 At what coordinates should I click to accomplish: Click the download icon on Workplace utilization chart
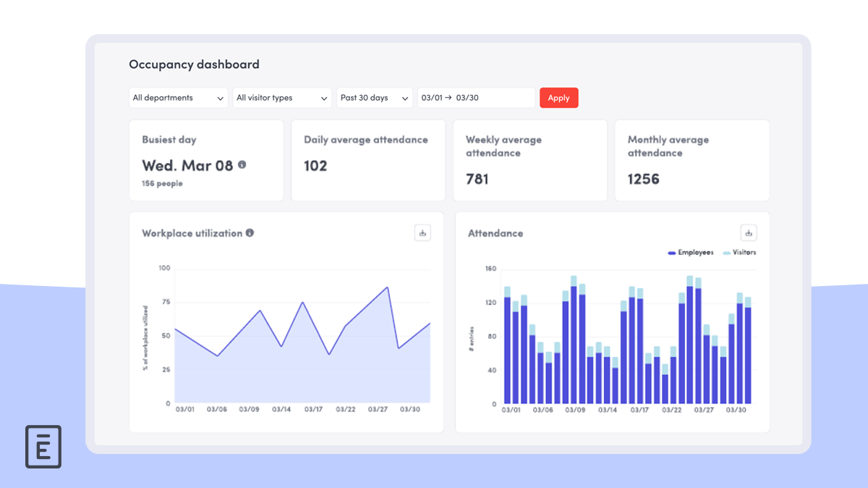click(422, 232)
